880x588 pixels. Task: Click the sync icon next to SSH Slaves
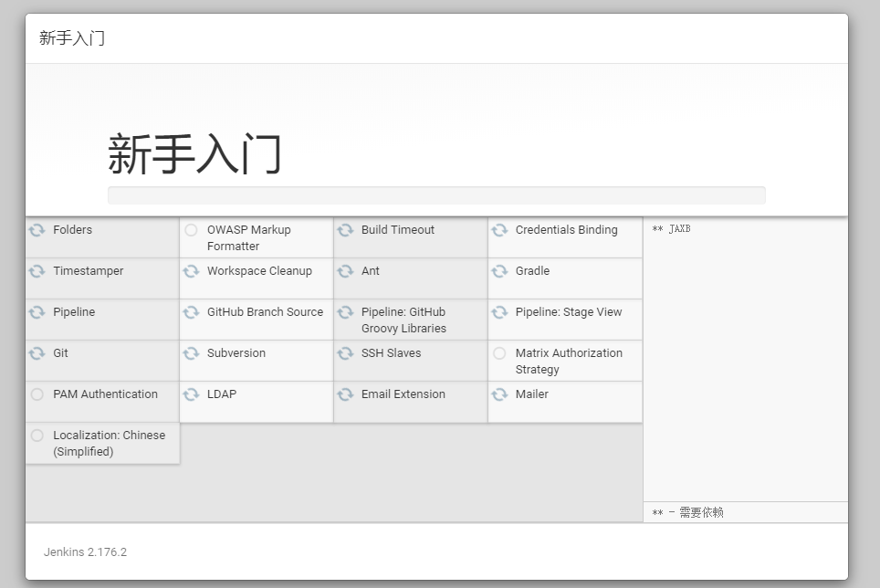click(345, 353)
